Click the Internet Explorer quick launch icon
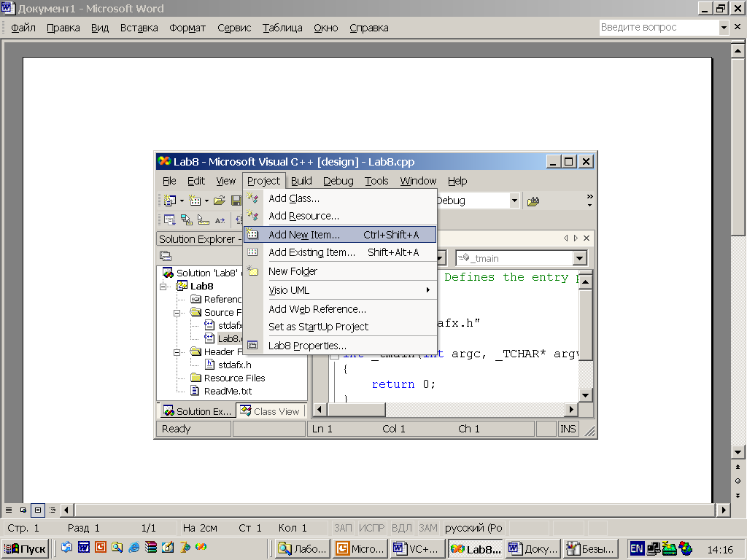The height and width of the screenshot is (560, 747). (134, 547)
